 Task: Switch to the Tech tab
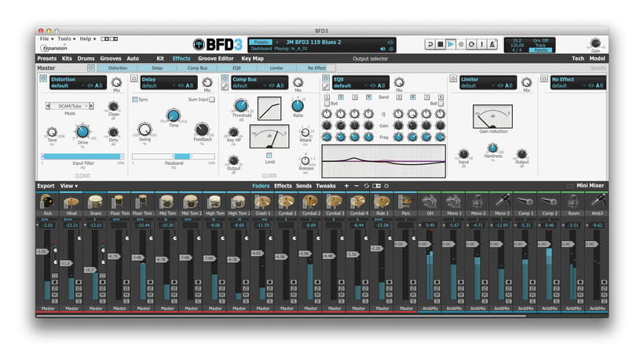578,59
